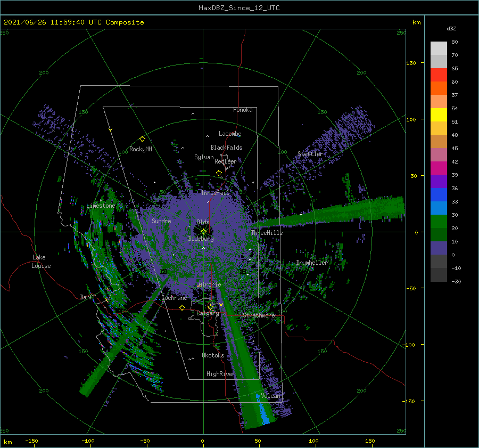Click the yellow marker above RedDeer

(219, 173)
